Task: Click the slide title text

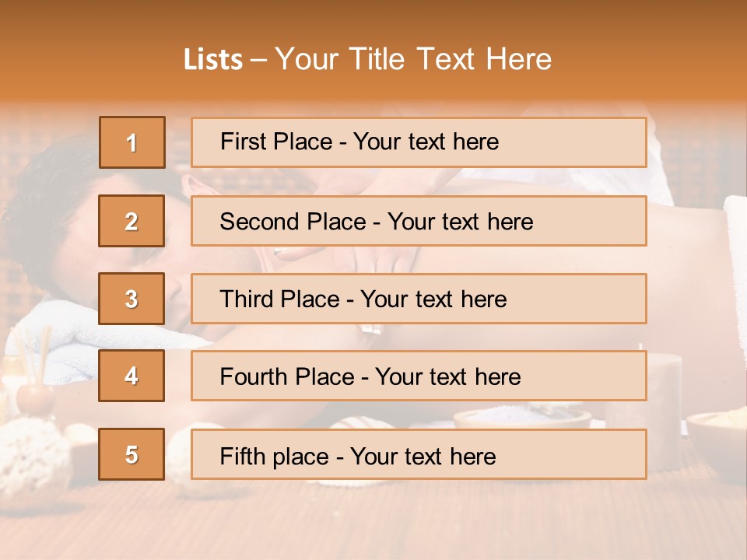Action: [367, 59]
